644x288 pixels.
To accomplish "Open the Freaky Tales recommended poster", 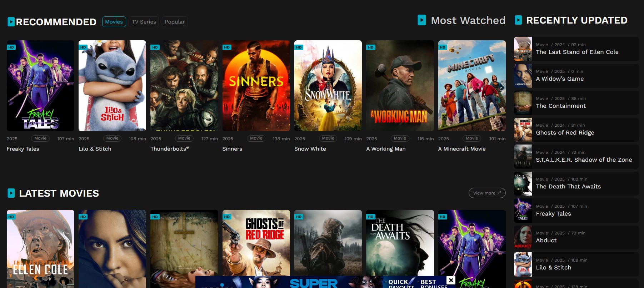I will coord(40,86).
